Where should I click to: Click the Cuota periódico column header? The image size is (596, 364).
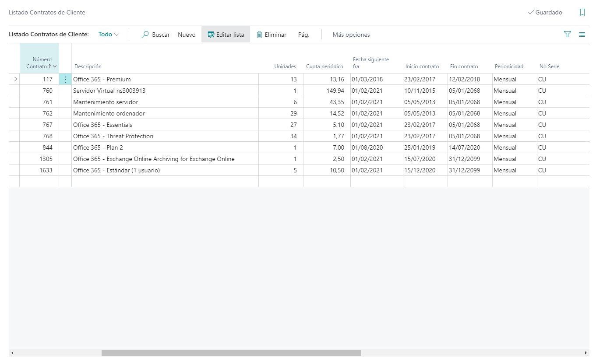click(324, 66)
